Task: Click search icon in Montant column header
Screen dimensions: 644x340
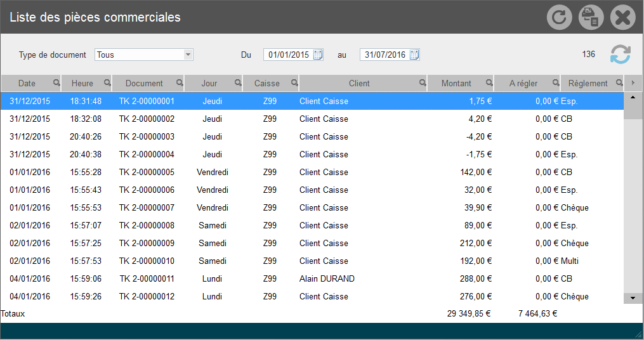Action: tap(489, 83)
